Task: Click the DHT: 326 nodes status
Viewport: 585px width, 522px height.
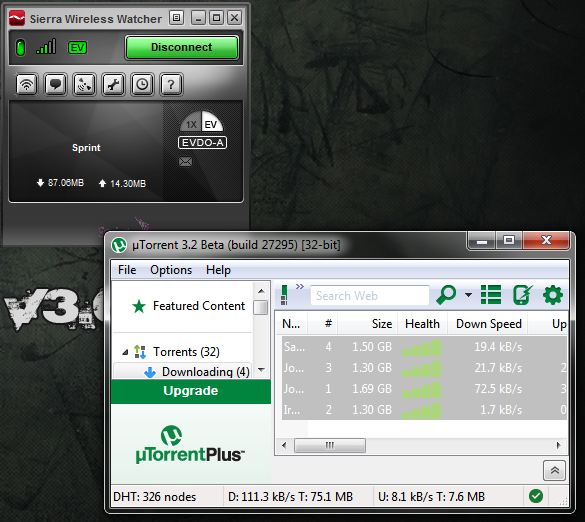Action: pos(154,497)
